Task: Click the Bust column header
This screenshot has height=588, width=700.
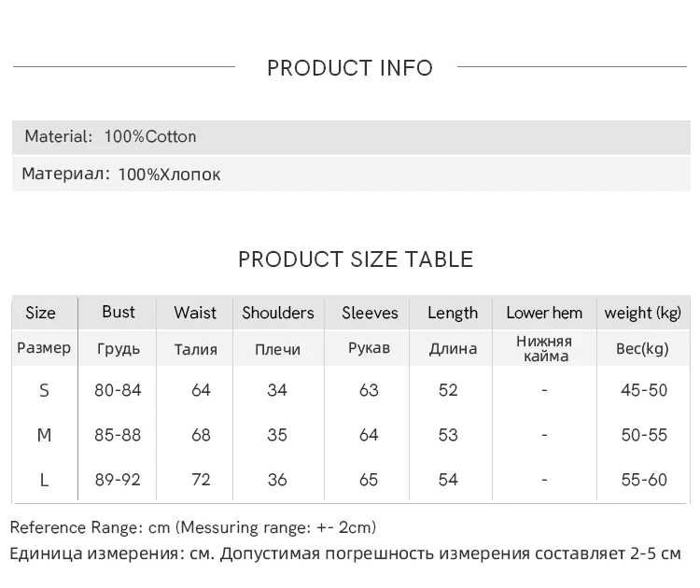Action: (x=118, y=312)
